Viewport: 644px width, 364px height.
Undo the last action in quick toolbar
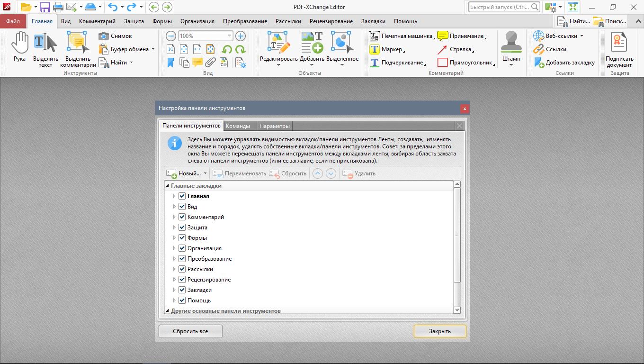pyautogui.click(x=112, y=7)
